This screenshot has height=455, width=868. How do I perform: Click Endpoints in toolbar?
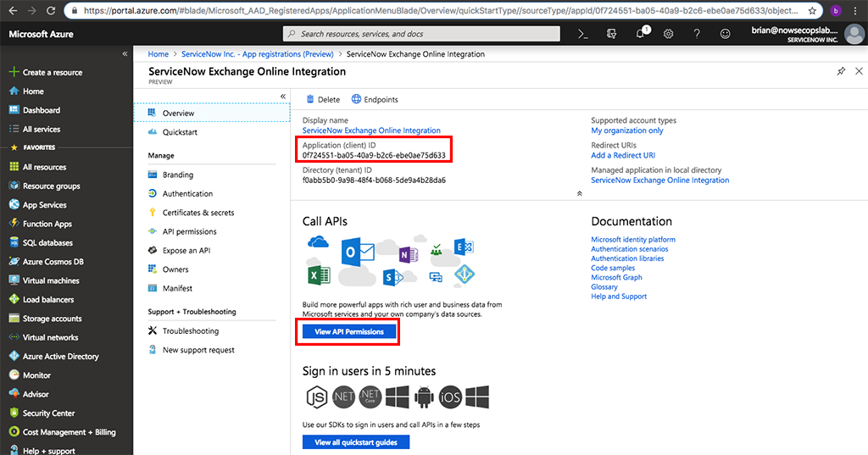(x=375, y=100)
